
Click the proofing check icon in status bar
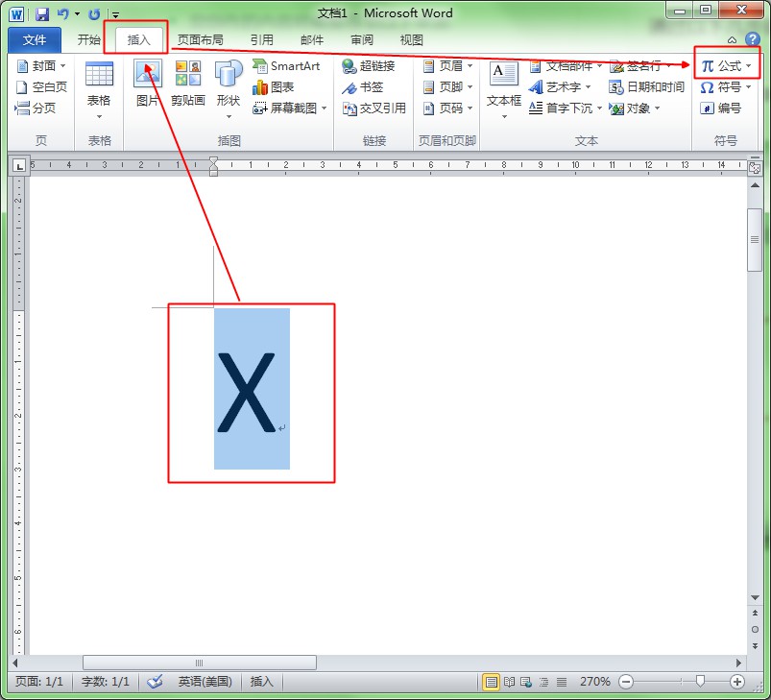point(155,682)
